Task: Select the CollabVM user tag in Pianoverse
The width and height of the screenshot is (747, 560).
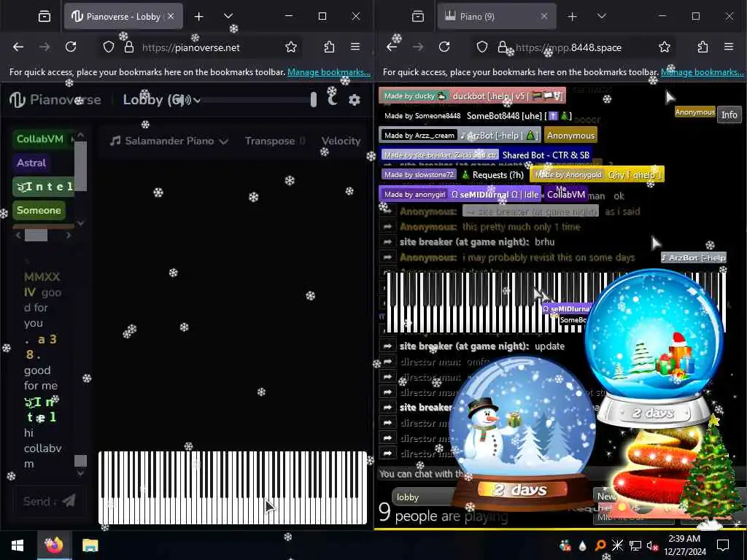Action: pos(43,139)
